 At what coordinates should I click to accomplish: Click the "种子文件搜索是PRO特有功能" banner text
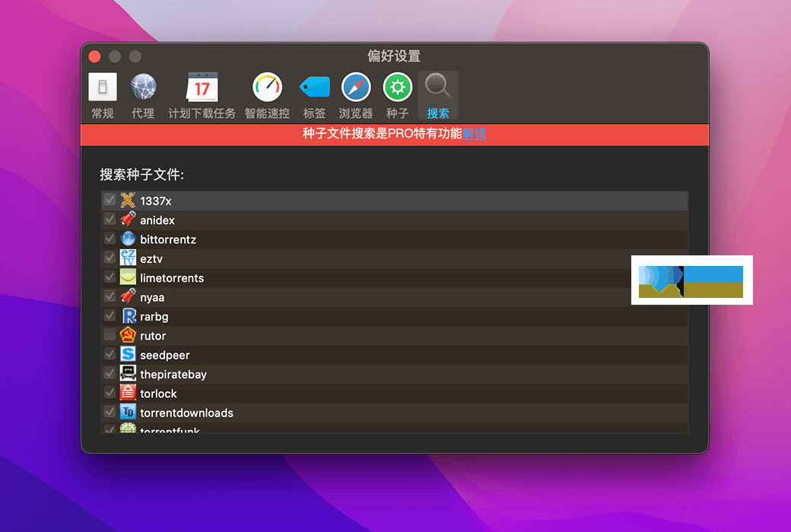[382, 134]
